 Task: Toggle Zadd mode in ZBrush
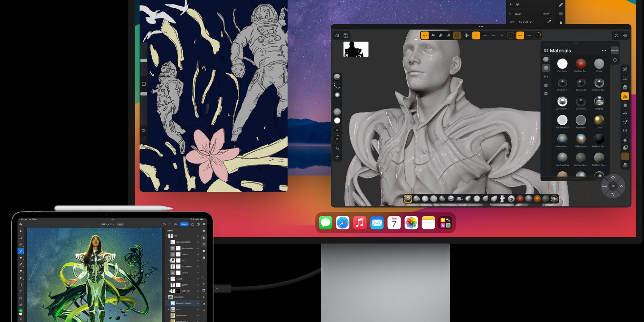(520, 35)
